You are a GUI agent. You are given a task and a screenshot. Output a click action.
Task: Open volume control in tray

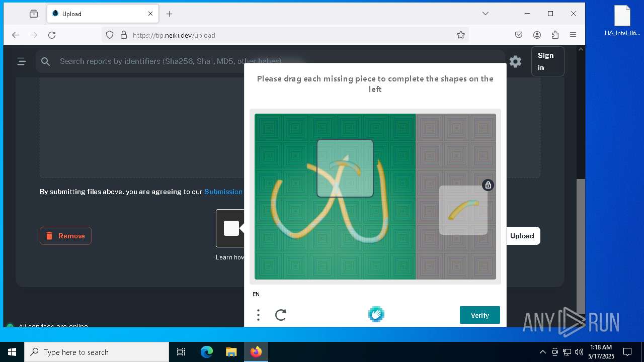[x=579, y=352]
